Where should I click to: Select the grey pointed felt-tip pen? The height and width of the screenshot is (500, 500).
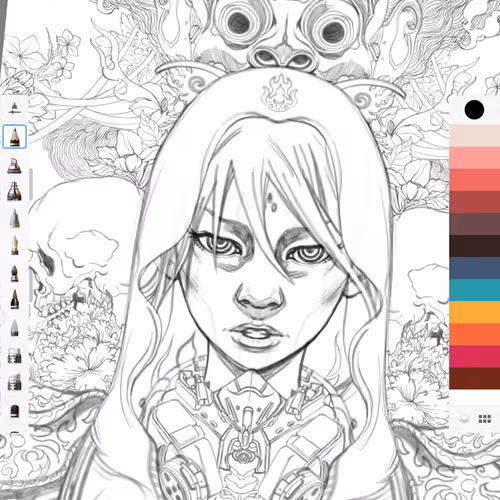pyautogui.click(x=14, y=327)
